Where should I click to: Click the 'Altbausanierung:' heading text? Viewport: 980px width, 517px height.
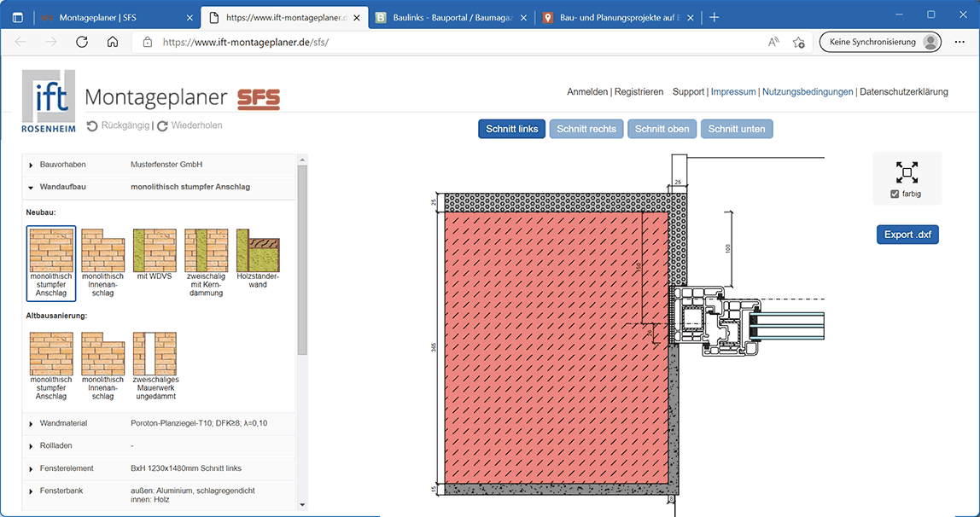[57, 316]
